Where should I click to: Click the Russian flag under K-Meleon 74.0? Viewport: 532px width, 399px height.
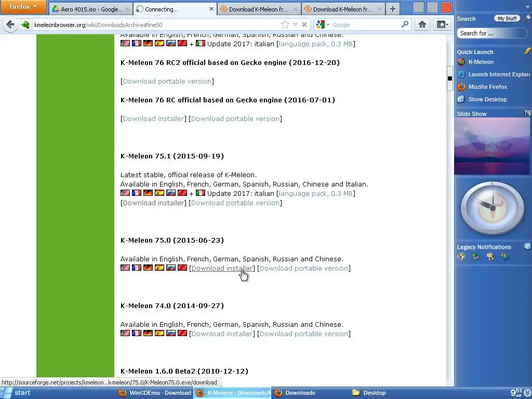171,333
